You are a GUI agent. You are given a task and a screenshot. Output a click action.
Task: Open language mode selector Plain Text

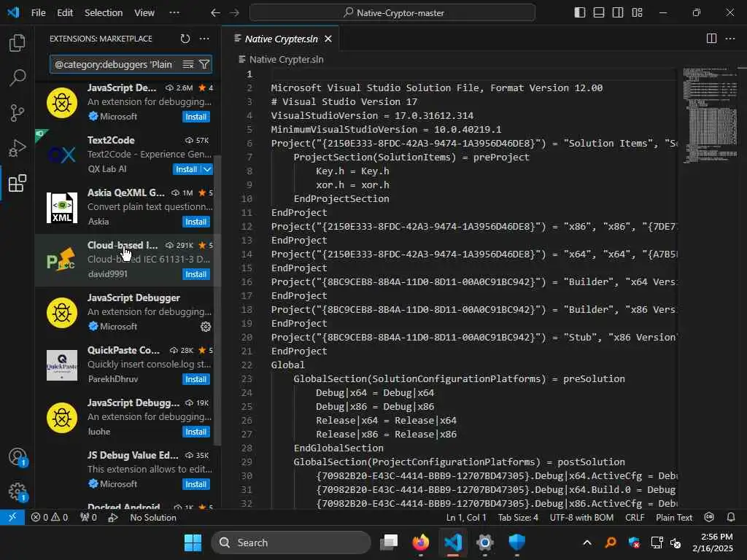(673, 518)
